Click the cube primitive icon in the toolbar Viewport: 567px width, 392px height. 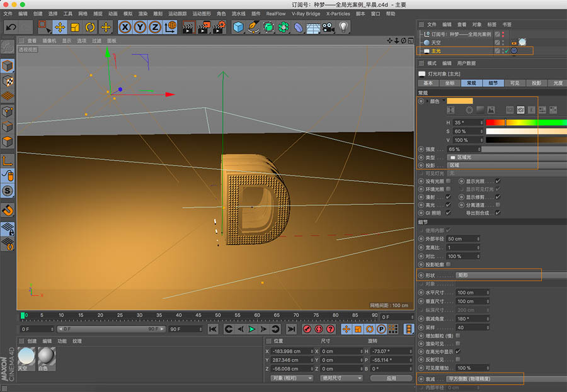tap(238, 27)
